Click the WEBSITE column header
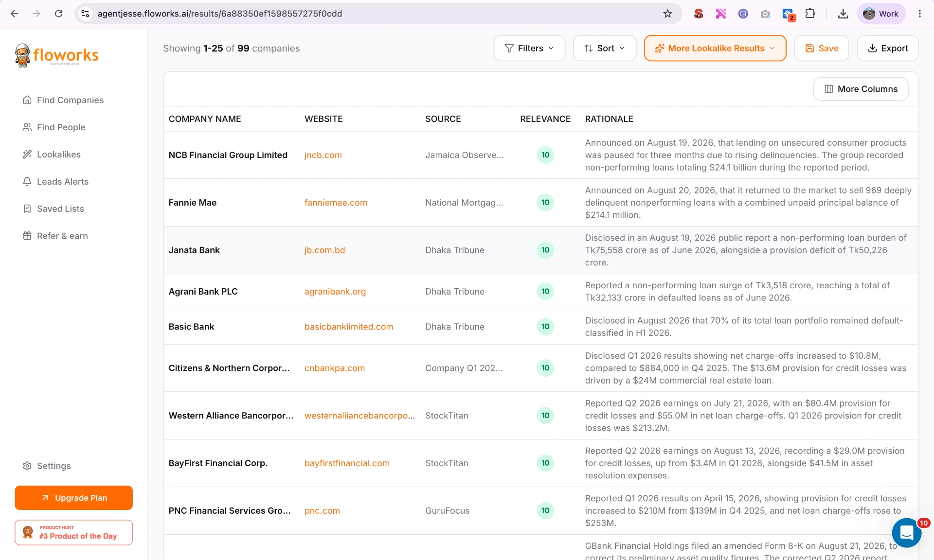This screenshot has width=934, height=560. [x=323, y=119]
